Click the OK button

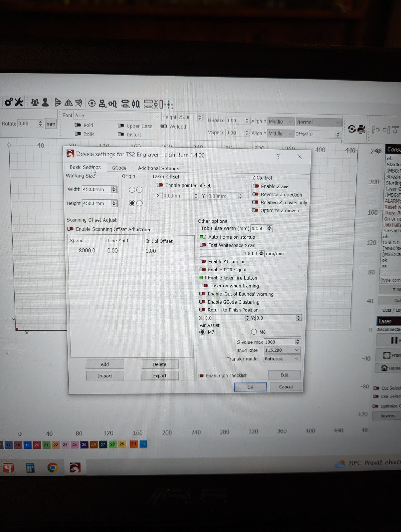250,387
